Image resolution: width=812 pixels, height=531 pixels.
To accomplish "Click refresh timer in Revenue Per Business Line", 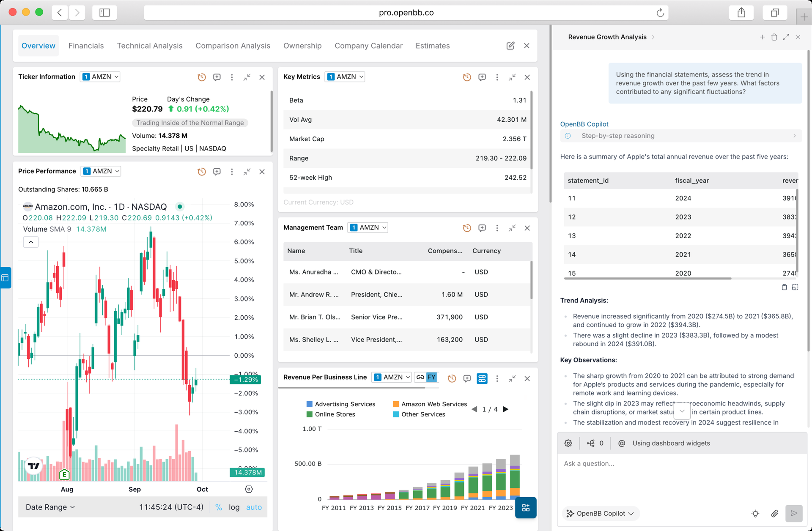I will click(452, 379).
